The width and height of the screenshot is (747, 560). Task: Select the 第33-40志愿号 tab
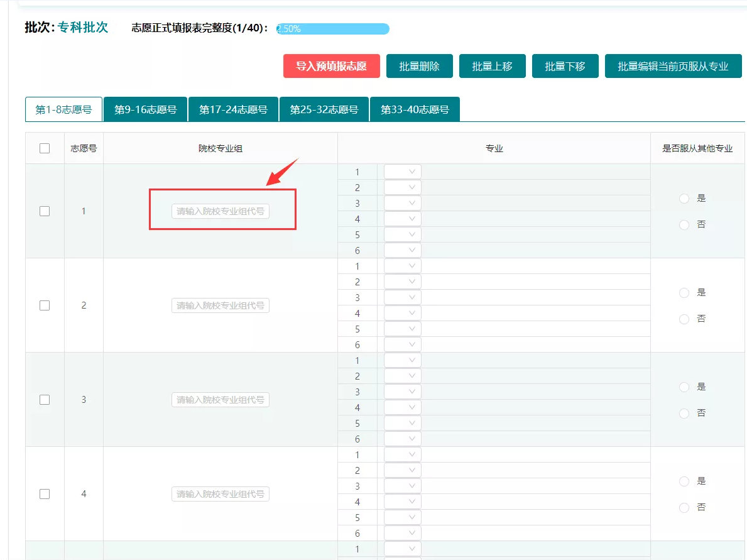[414, 109]
